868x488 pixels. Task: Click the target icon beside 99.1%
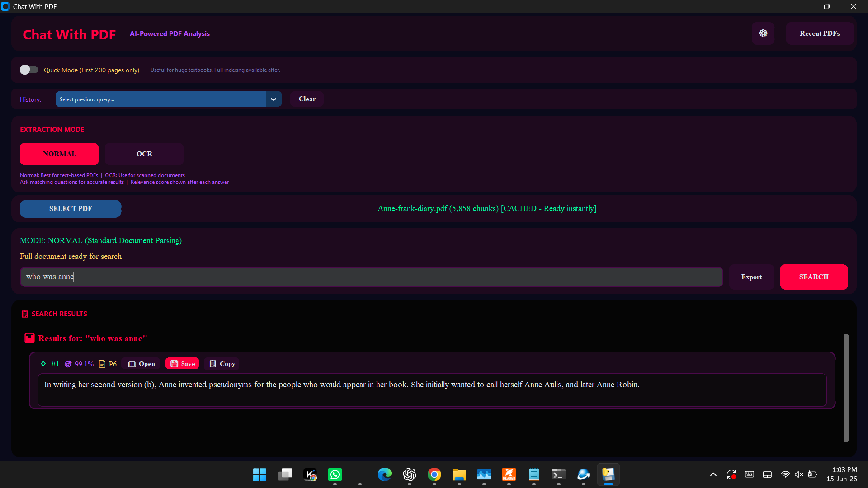(x=68, y=364)
